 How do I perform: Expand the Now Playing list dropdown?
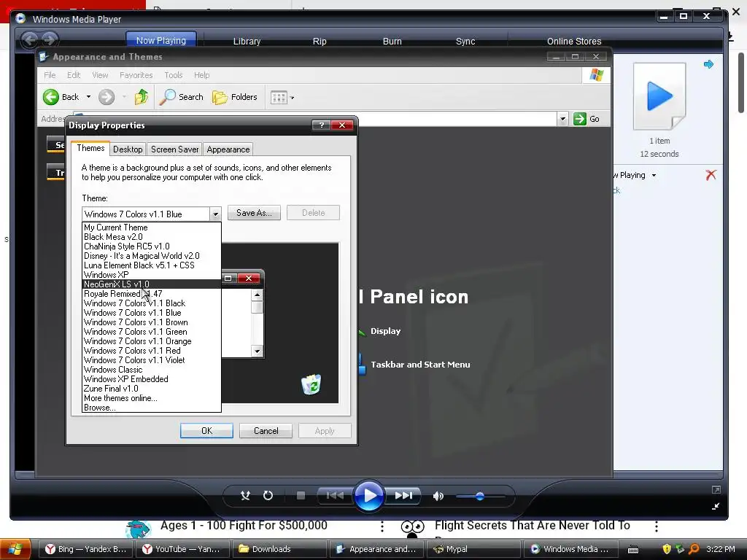(x=654, y=175)
